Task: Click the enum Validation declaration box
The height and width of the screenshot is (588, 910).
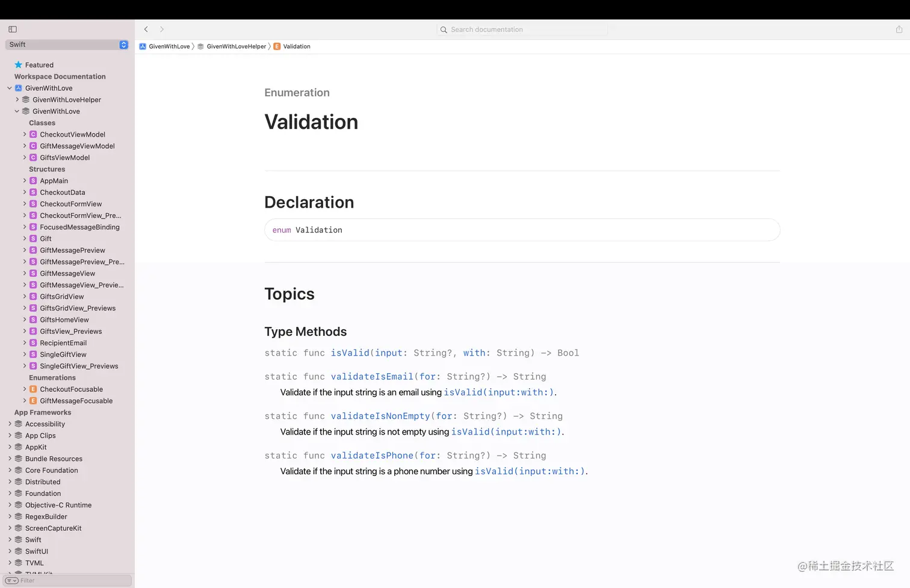Action: (522, 230)
